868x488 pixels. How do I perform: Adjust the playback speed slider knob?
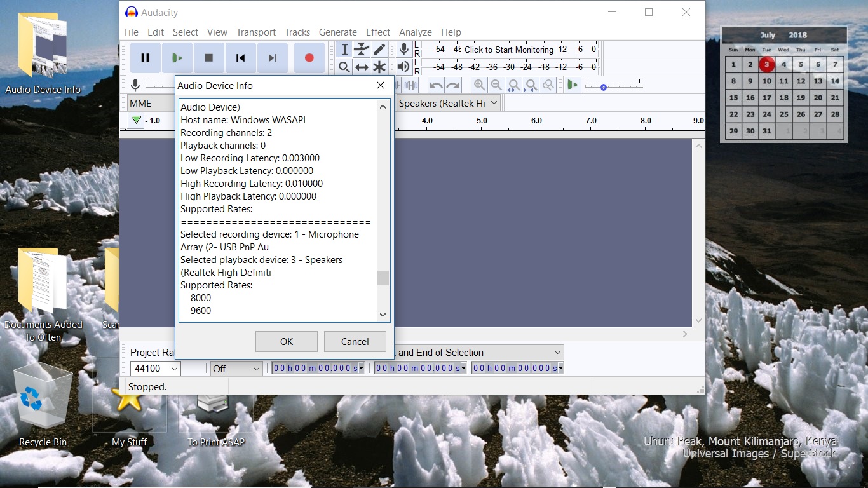point(604,87)
